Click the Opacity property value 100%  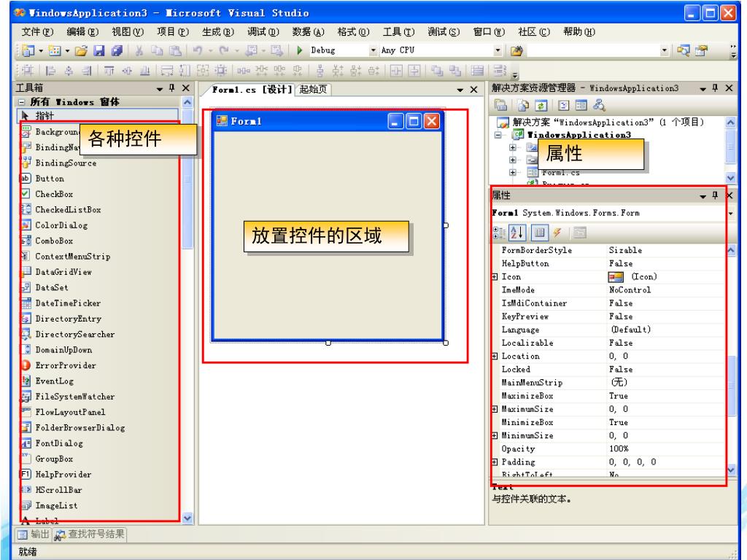pyautogui.click(x=619, y=448)
